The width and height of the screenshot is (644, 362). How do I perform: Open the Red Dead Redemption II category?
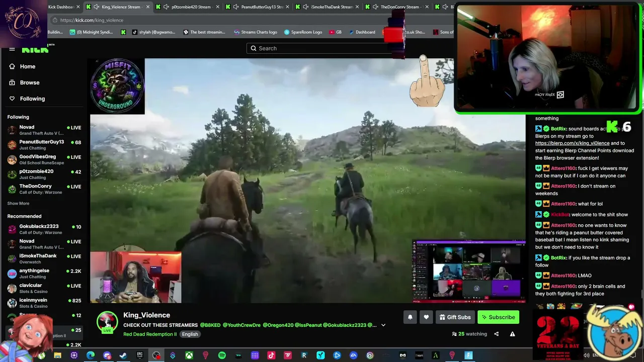coord(150,334)
